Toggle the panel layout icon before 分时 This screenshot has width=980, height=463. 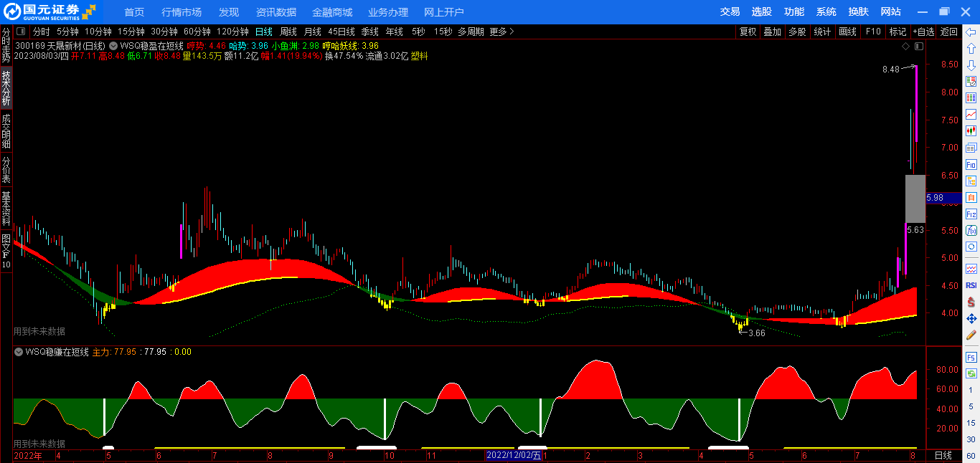[21, 32]
